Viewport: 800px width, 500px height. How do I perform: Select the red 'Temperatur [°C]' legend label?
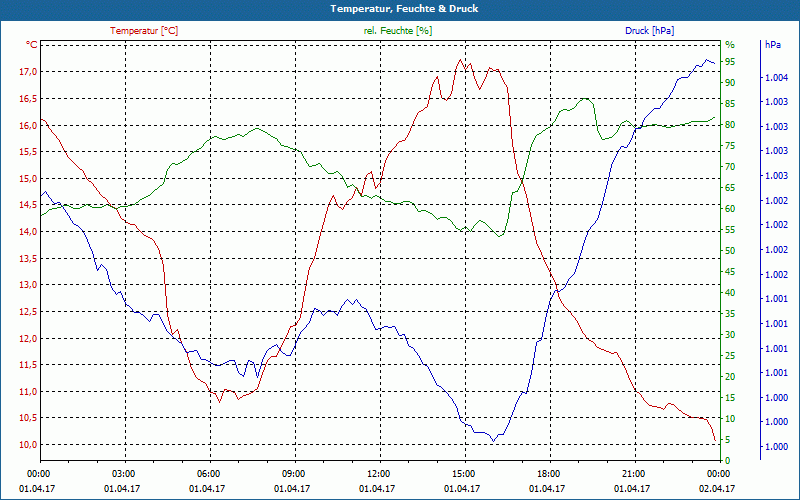(144, 31)
